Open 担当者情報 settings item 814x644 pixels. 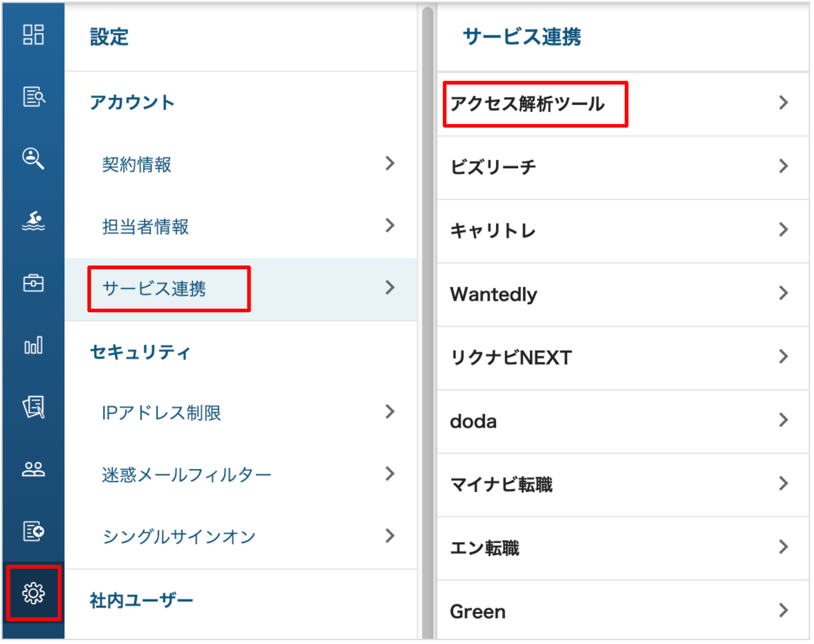pyautogui.click(x=241, y=227)
